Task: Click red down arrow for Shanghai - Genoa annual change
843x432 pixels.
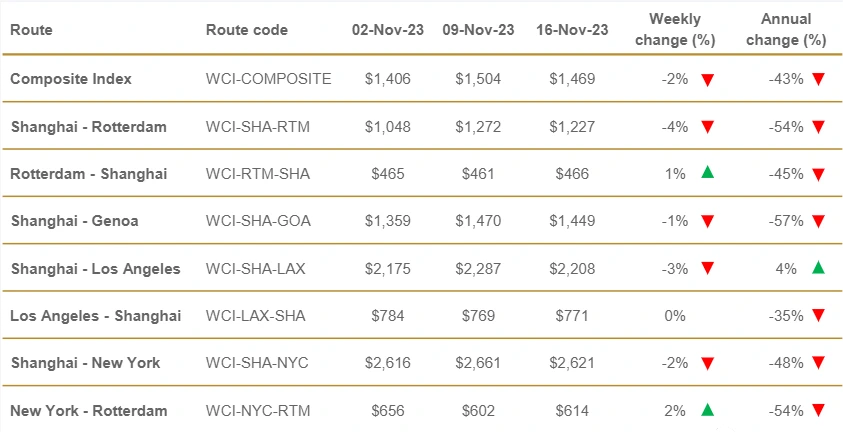Action: [x=818, y=221]
